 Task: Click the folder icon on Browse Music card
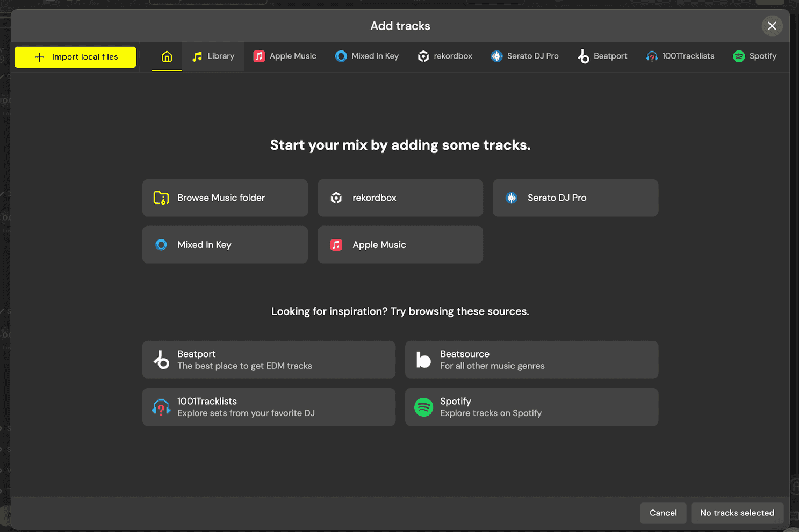[161, 198]
